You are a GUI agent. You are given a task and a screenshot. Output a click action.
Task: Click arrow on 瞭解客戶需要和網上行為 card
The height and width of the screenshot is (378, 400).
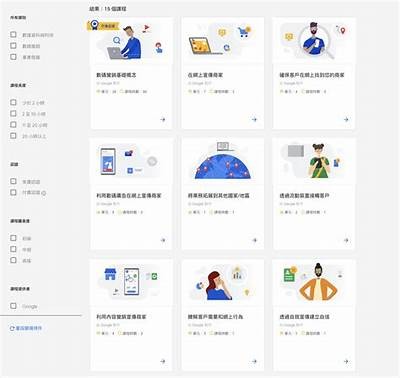point(254,361)
